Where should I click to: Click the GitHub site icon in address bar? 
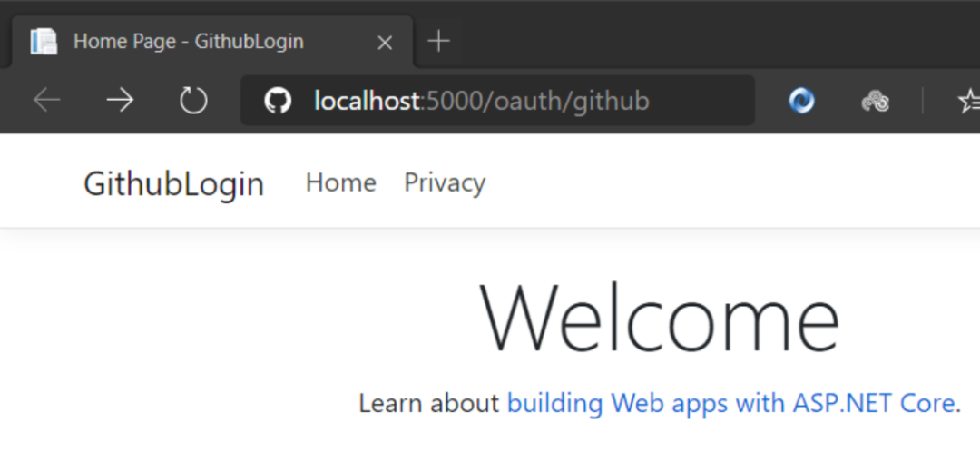[x=278, y=100]
